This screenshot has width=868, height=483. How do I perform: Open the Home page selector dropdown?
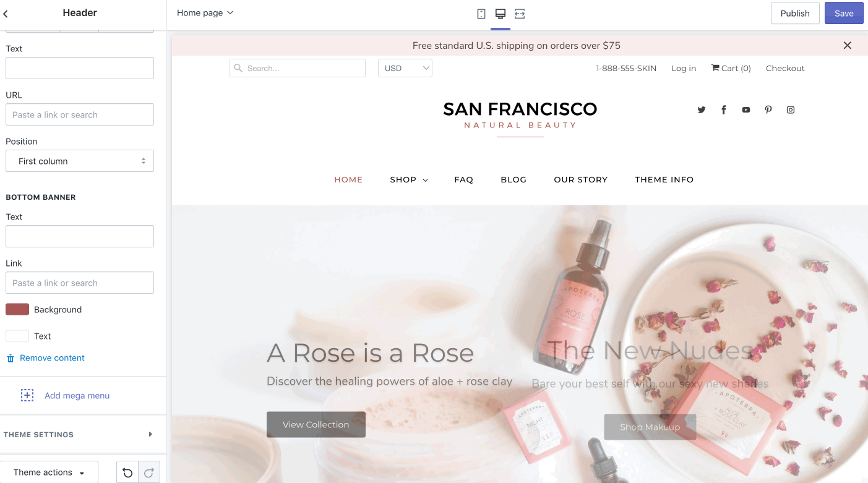pos(205,13)
